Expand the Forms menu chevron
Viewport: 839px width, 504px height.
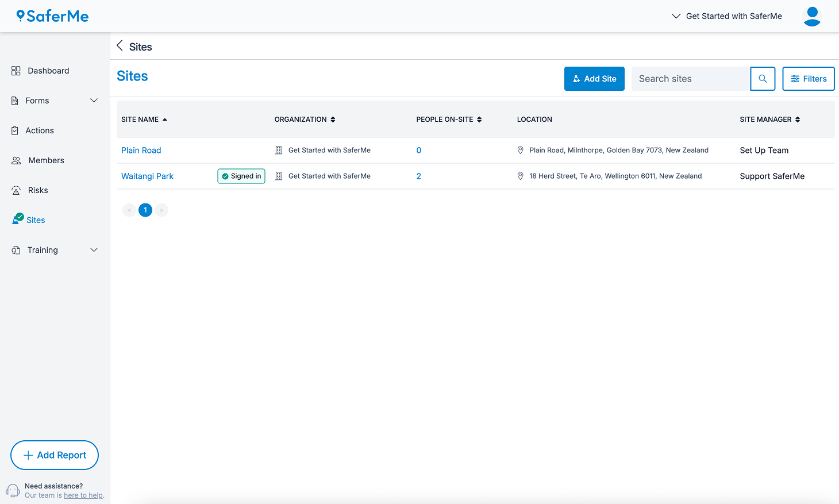[x=94, y=101]
